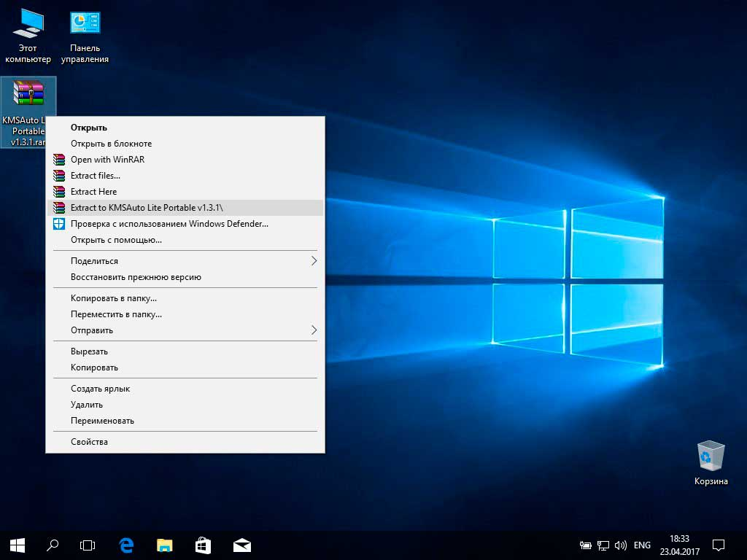The width and height of the screenshot is (747, 560).
Task: Select Extract Here menu entry
Action: pyautogui.click(x=185, y=192)
